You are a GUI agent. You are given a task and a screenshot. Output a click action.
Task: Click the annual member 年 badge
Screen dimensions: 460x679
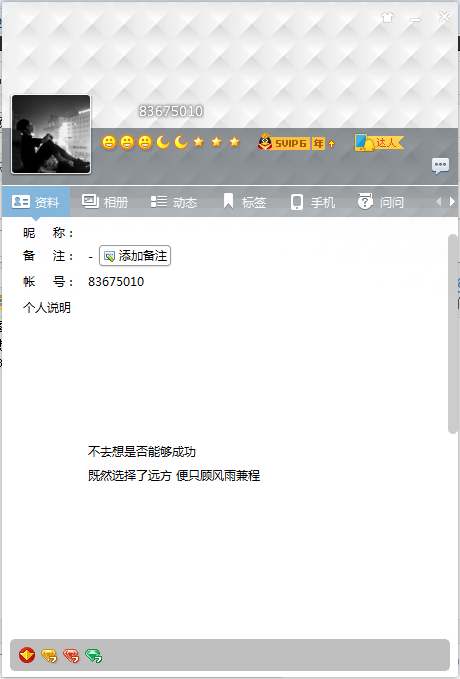(x=318, y=143)
